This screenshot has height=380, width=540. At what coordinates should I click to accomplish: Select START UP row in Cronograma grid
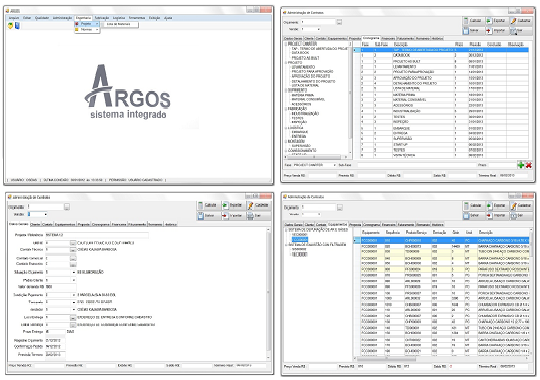[443, 145]
